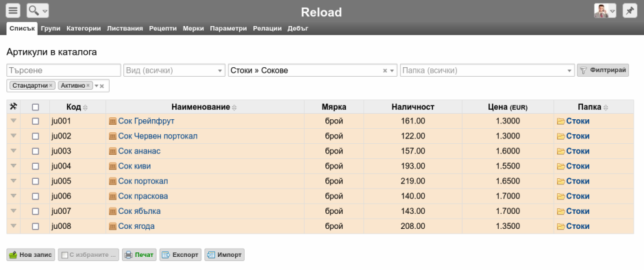Expand the status tags dropdown arrow

coord(97,86)
